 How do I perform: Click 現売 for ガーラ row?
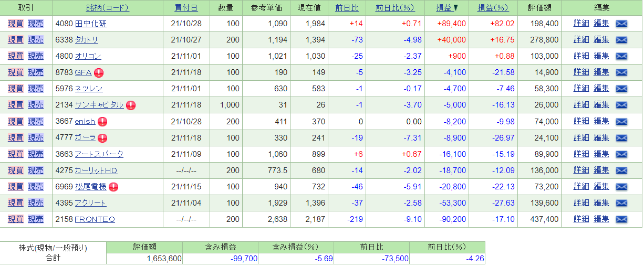click(x=36, y=138)
